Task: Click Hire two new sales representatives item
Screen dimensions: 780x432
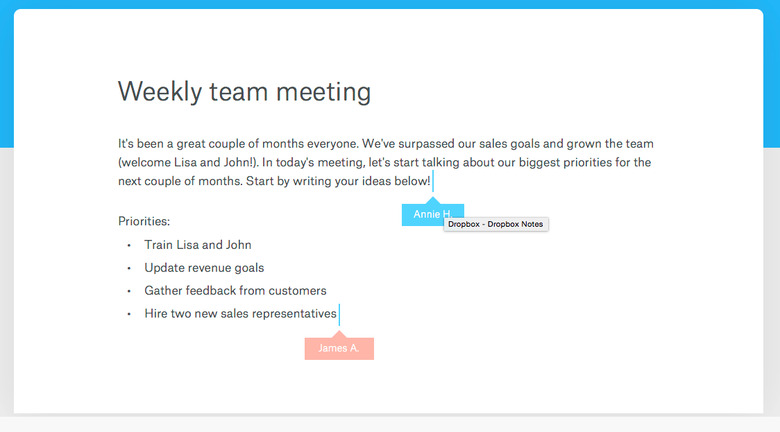Action: point(240,314)
